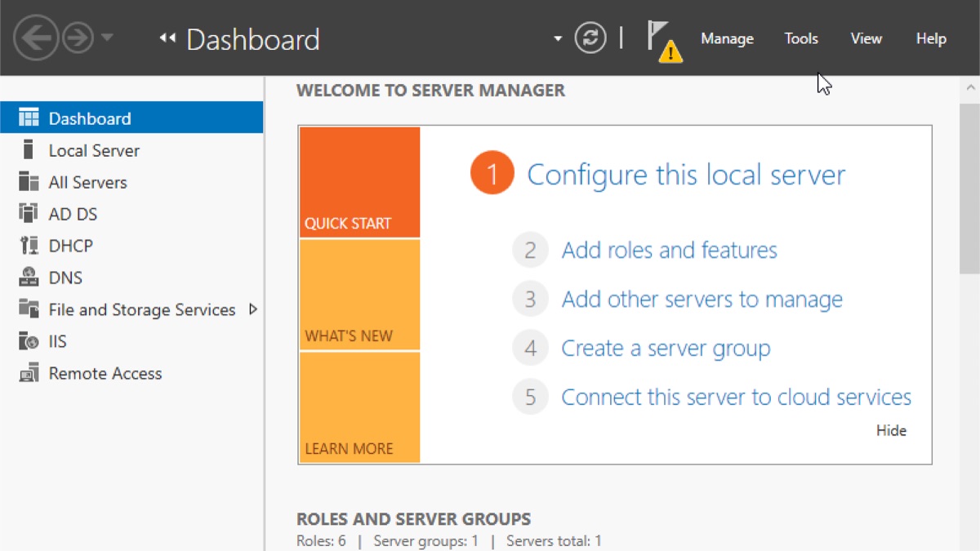This screenshot has width=980, height=551.
Task: Open the dropdown arrow left of Refresh
Action: (558, 38)
